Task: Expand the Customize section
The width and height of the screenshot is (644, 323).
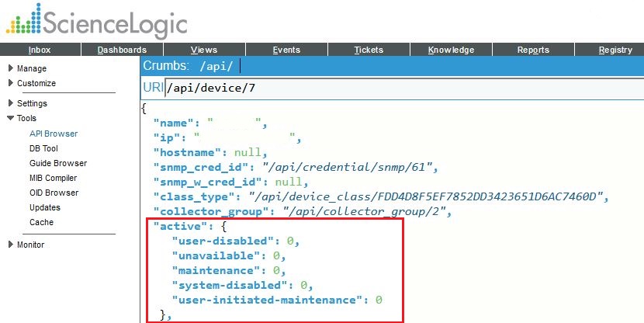Action: pyautogui.click(x=36, y=83)
